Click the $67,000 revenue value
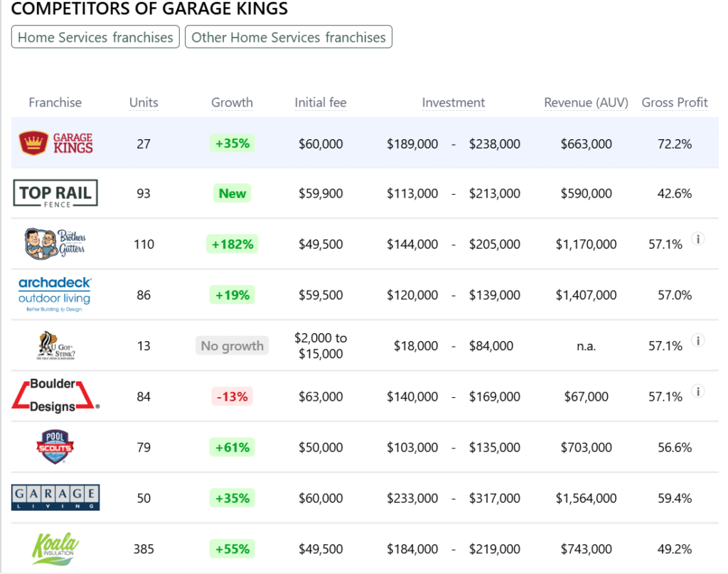Screen dimensions: 728x574 coord(586,396)
